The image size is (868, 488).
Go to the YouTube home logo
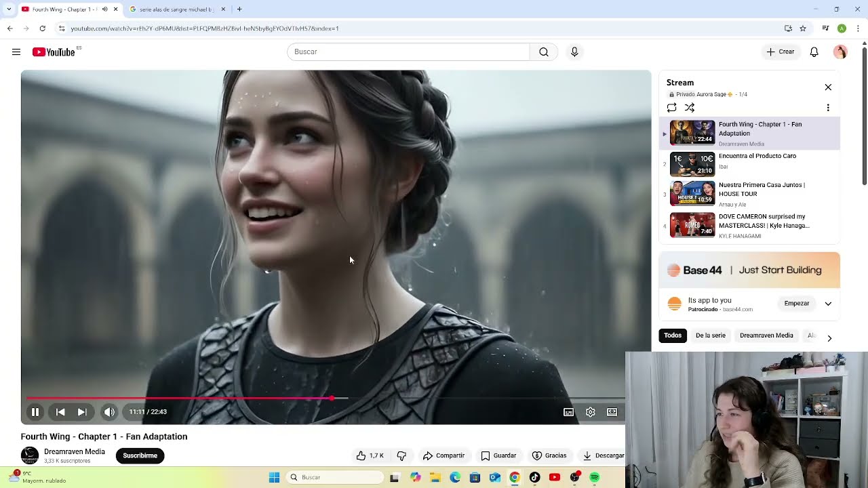[54, 52]
